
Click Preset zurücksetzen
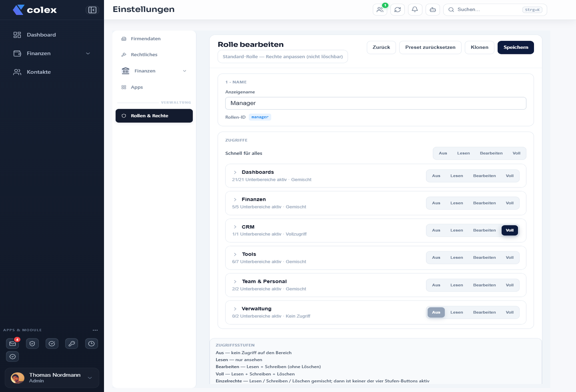[430, 47]
